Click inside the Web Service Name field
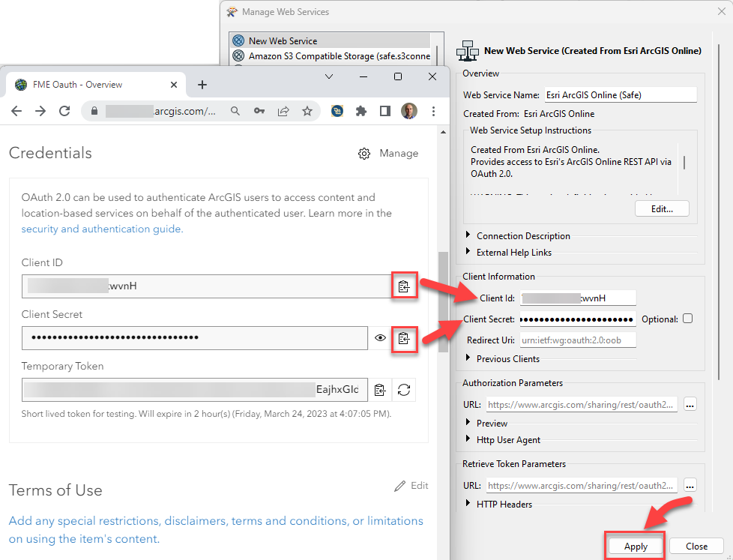Viewport: 733px width, 560px height. pos(620,94)
